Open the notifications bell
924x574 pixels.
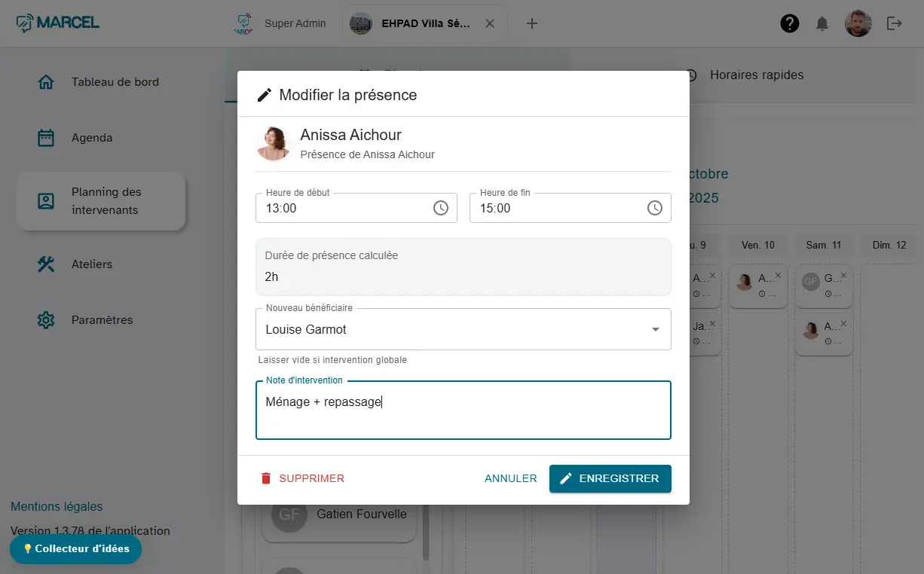(x=822, y=24)
